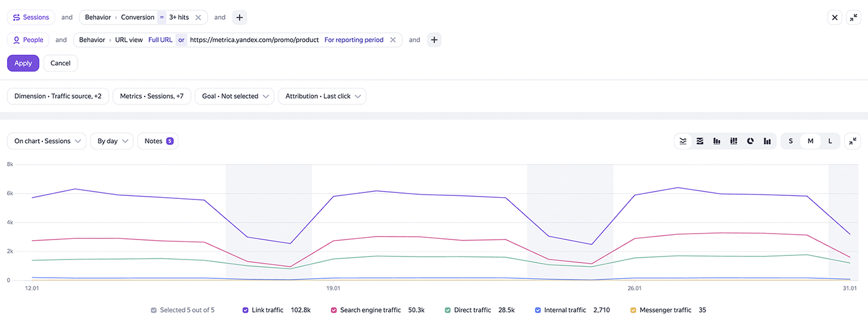Choose the pie chart view icon
The width and height of the screenshot is (868, 326).
pyautogui.click(x=751, y=141)
